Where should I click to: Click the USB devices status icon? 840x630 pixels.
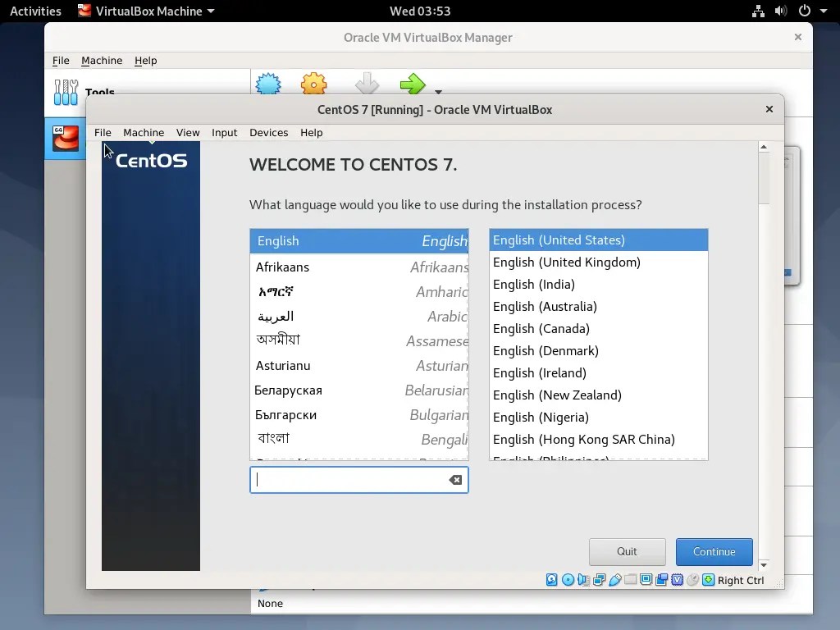(616, 580)
